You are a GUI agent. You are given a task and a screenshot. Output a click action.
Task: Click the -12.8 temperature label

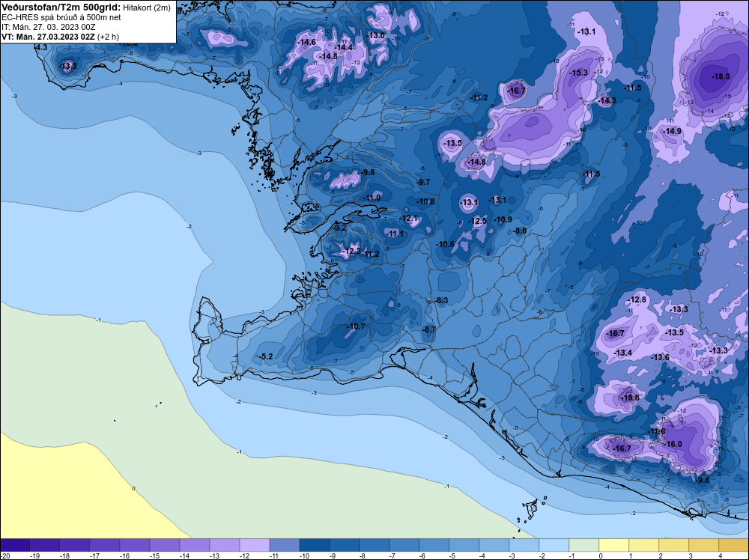point(637,299)
